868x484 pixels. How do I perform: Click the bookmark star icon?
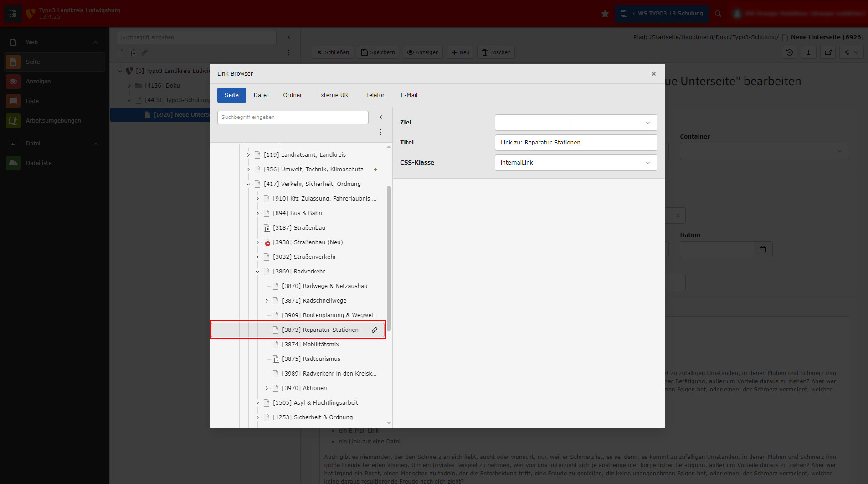pos(605,14)
